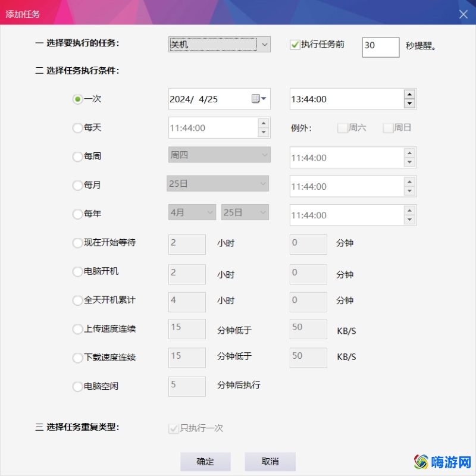
Task: Click the 50 KB/S field in 上传速度连续
Action: point(308,329)
